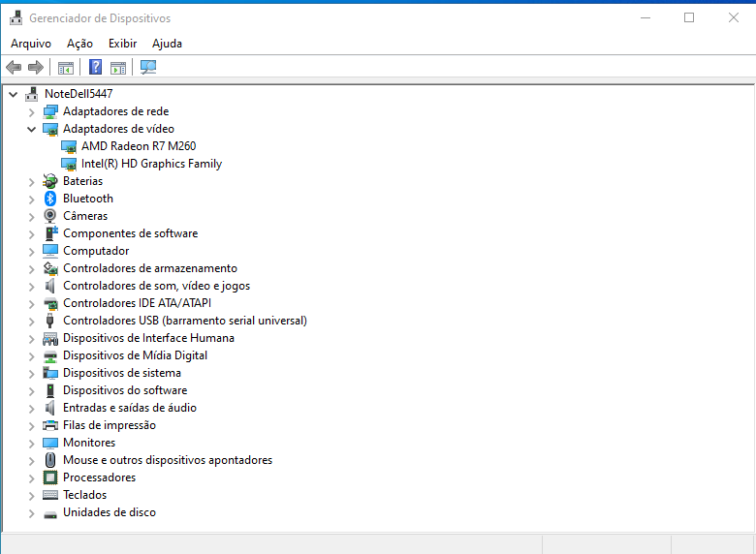Select Intel(R) HD Graphics Family device

[151, 164]
